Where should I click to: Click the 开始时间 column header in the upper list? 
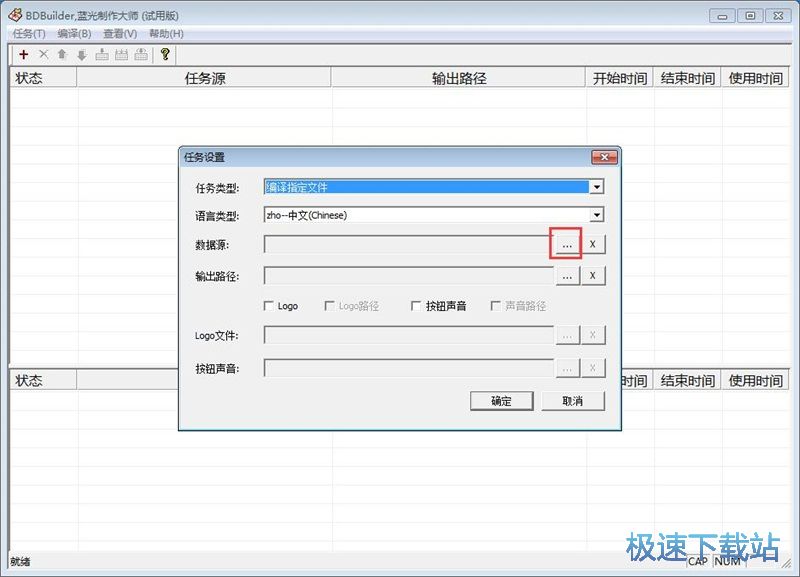point(619,78)
